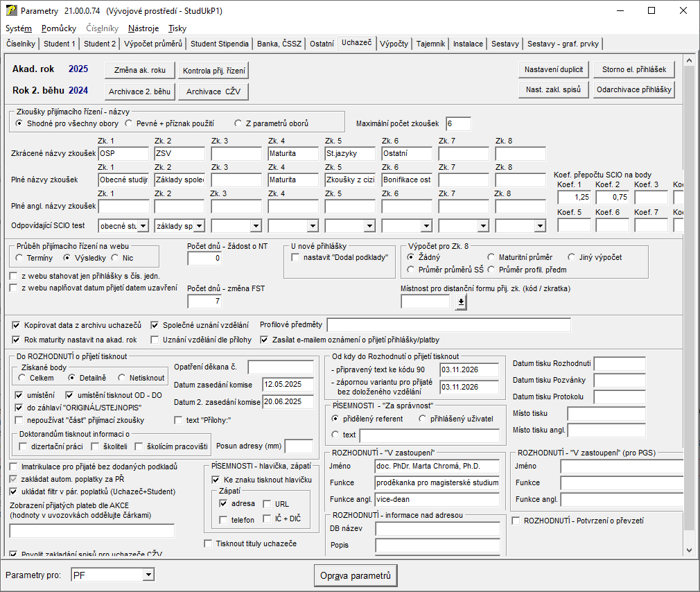Open the Nástroje menu
Image resolution: width=700 pixels, height=592 pixels.
[143, 28]
